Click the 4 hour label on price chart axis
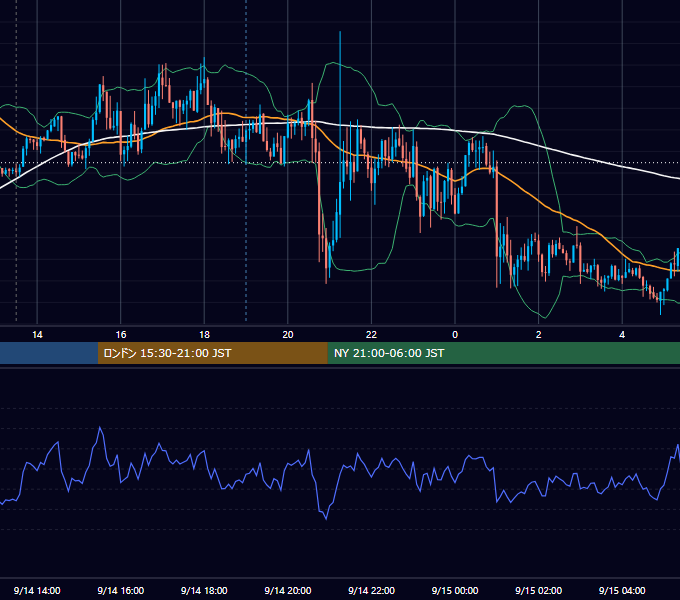 tap(622, 335)
